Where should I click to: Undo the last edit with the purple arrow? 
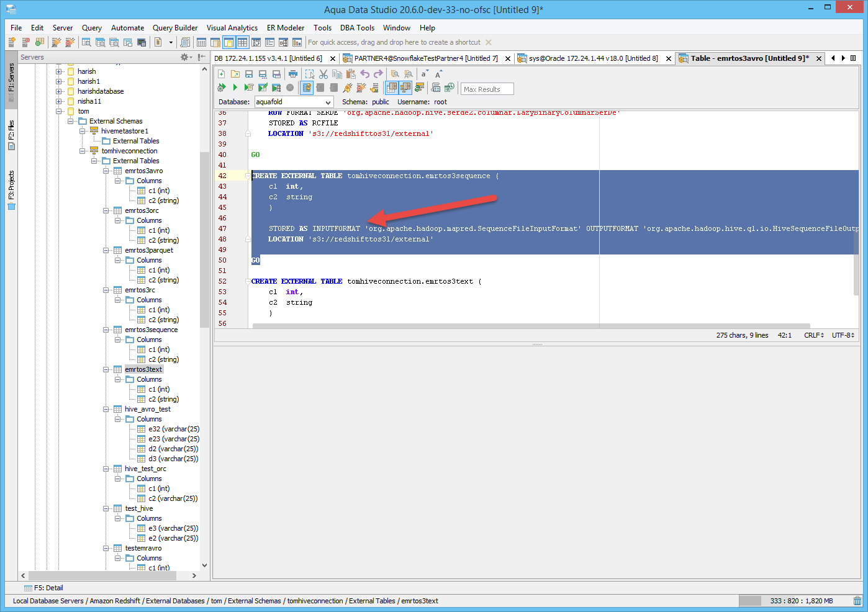[x=364, y=74]
